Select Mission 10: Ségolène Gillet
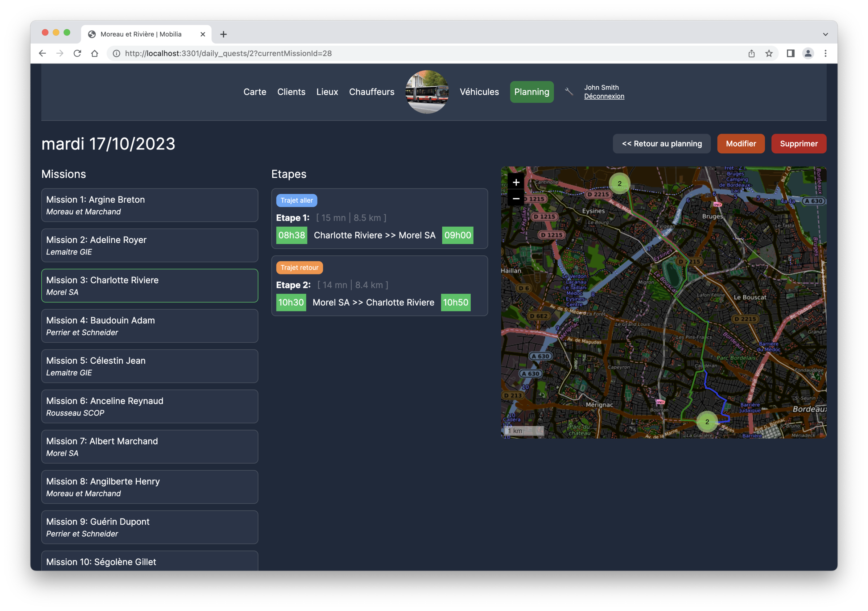 pyautogui.click(x=150, y=561)
